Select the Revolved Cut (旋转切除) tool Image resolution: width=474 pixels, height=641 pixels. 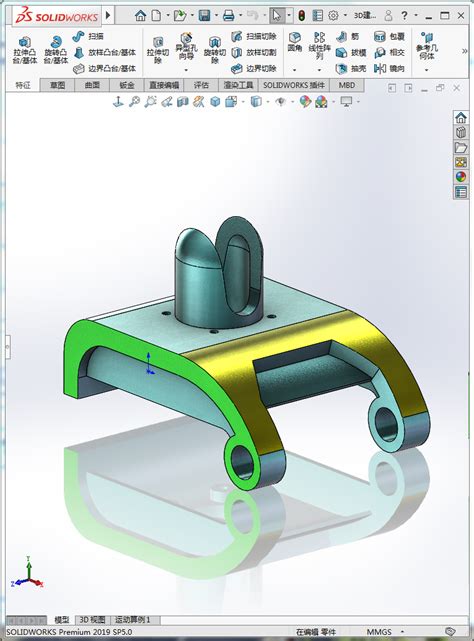point(215,50)
